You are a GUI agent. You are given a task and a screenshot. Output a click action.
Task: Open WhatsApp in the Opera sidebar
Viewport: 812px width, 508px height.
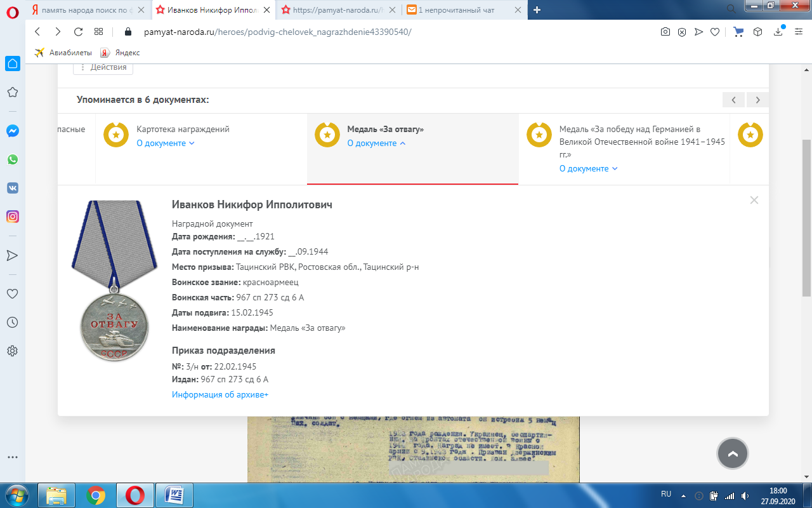pyautogui.click(x=12, y=159)
